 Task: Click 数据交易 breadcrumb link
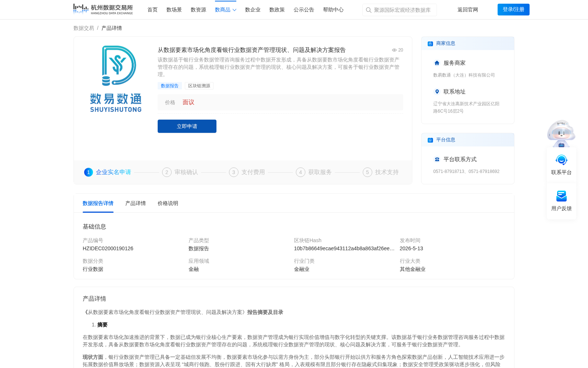point(84,28)
